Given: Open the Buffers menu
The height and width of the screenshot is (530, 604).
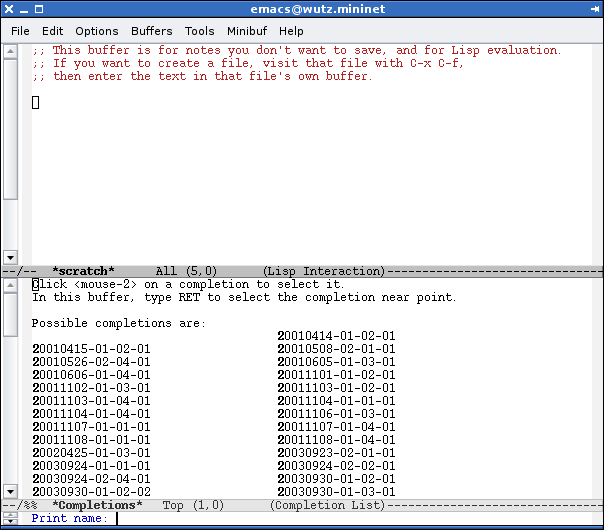Looking at the screenshot, I should (x=151, y=31).
